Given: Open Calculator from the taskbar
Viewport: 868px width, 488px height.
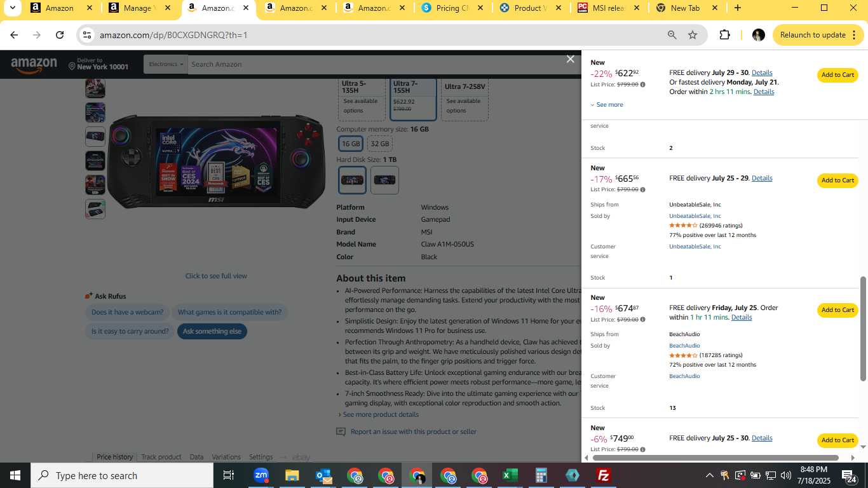Looking at the screenshot, I should click(541, 475).
